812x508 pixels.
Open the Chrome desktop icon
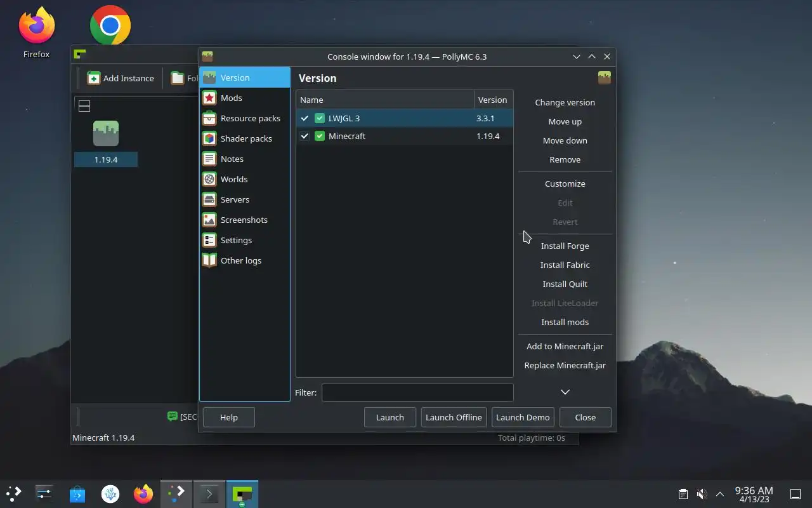pyautogui.click(x=110, y=25)
